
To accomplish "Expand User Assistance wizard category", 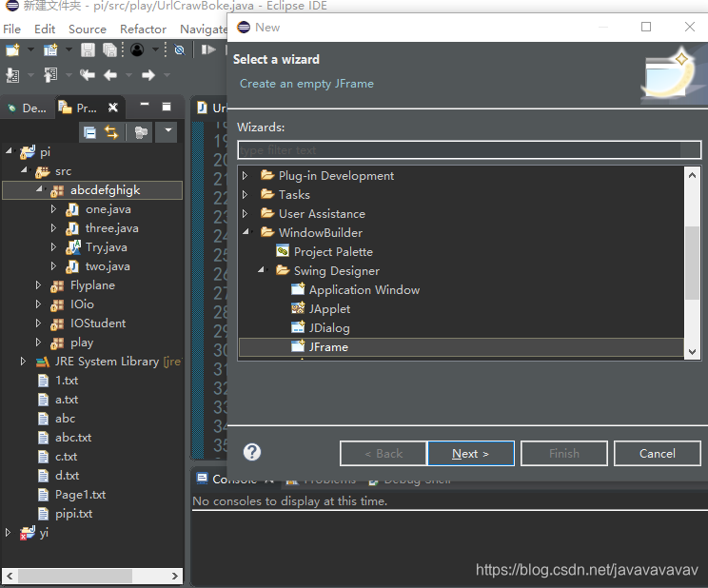I will [x=246, y=213].
